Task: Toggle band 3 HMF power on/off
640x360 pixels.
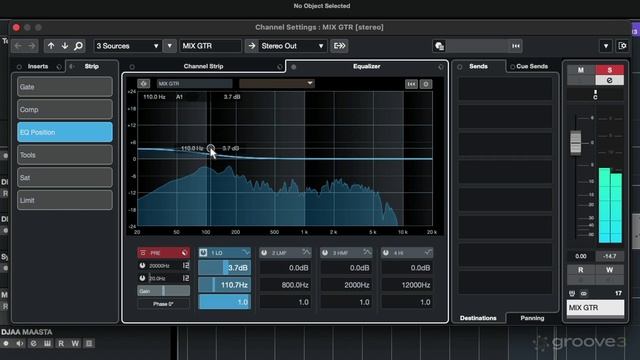Action: pos(325,253)
